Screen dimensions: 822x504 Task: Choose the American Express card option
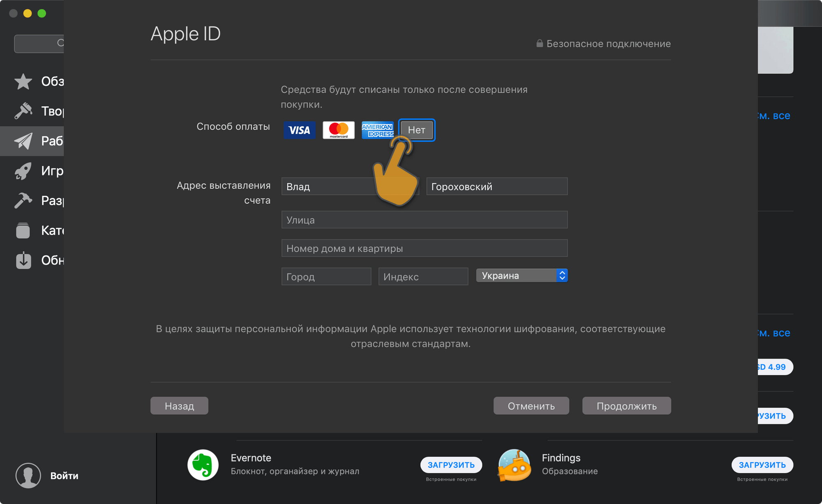point(377,130)
